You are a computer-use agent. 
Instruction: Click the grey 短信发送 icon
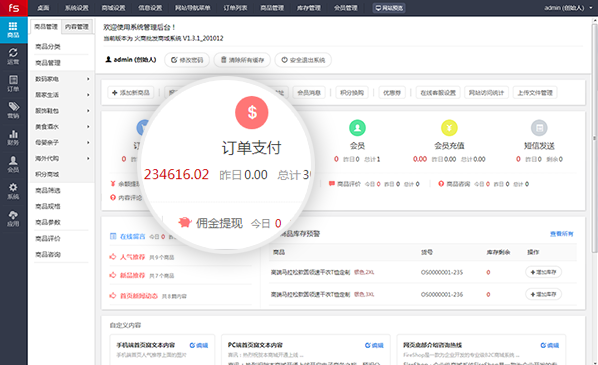coord(539,128)
